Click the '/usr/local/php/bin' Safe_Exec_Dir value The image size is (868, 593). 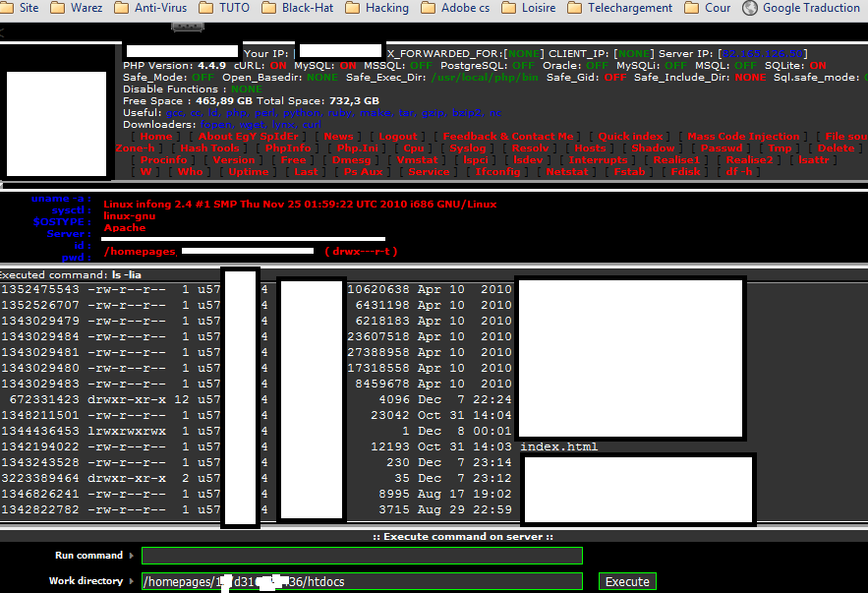tap(485, 77)
